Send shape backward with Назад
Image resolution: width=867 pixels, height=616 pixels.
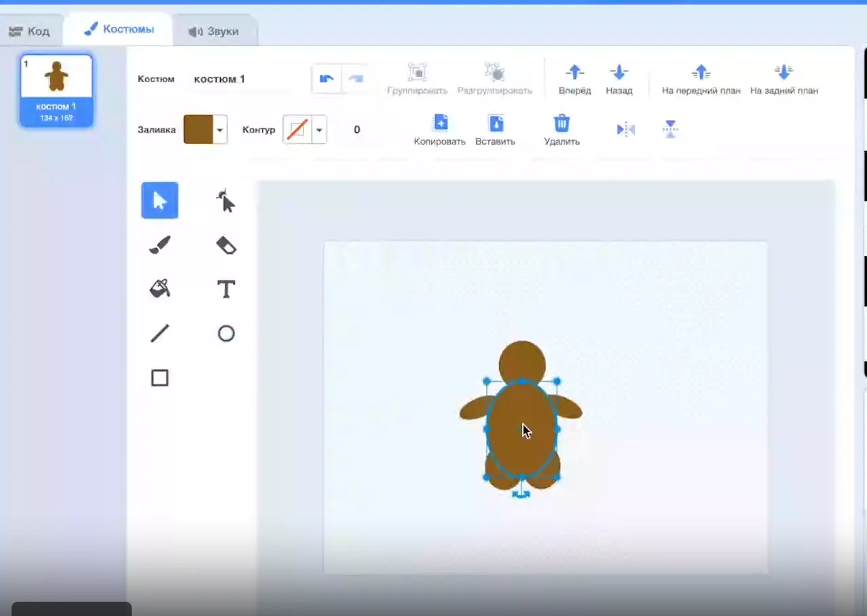click(619, 79)
